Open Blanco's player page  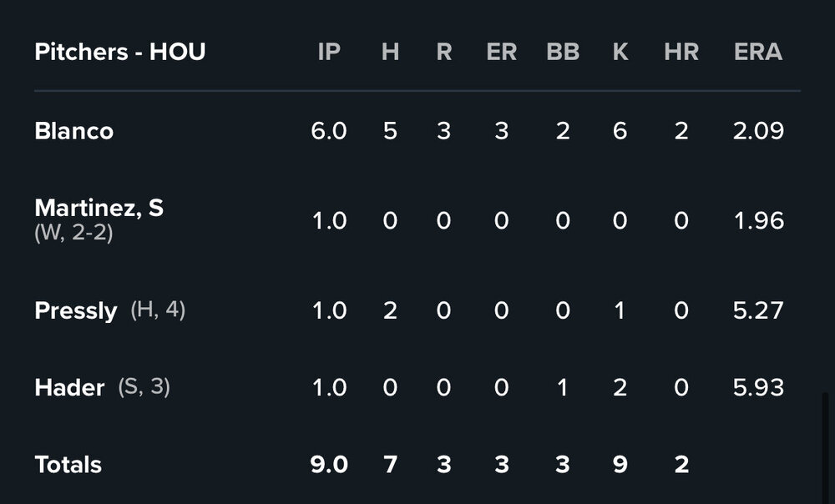click(x=74, y=131)
